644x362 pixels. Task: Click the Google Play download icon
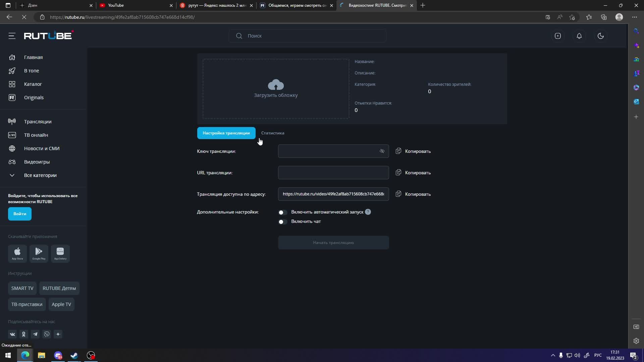[39, 253]
